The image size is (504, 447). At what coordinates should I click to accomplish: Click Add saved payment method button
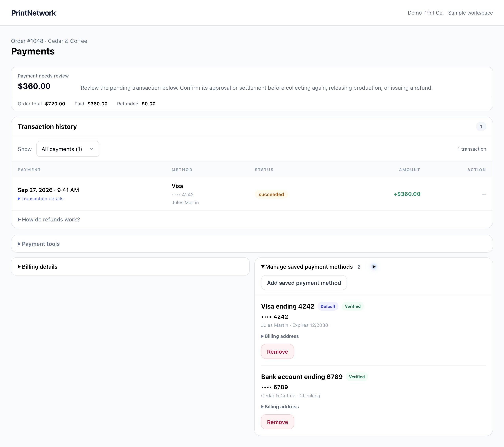(304, 283)
